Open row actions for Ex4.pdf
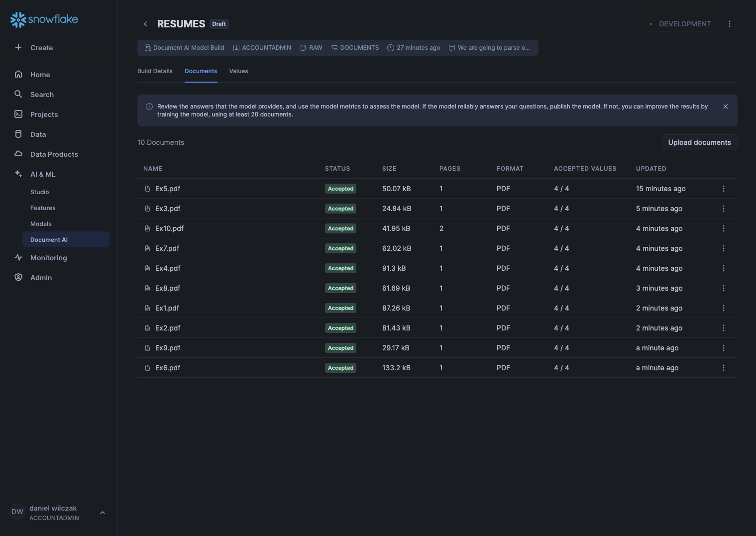Image resolution: width=756 pixels, height=536 pixels. click(724, 268)
